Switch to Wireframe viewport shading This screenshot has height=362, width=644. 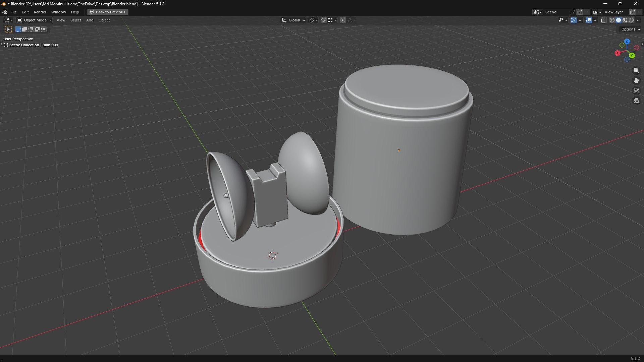612,20
